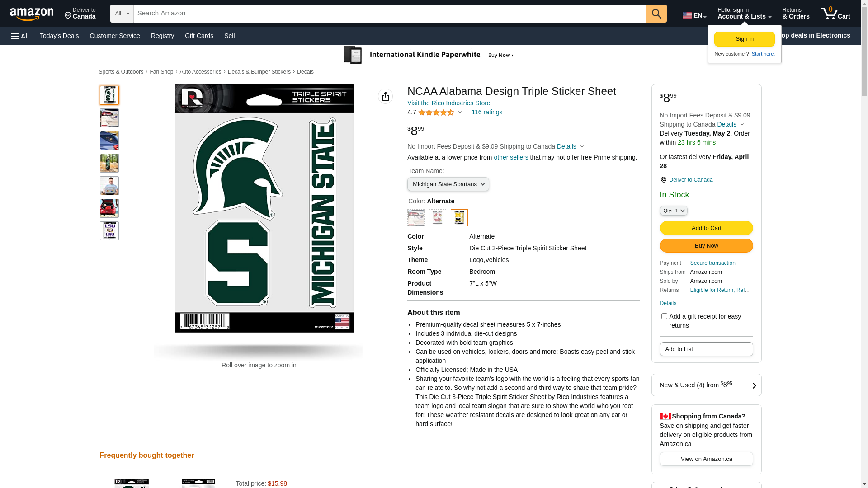Click in the Search Amazon field
This screenshot has height=488, width=868.
click(x=389, y=14)
